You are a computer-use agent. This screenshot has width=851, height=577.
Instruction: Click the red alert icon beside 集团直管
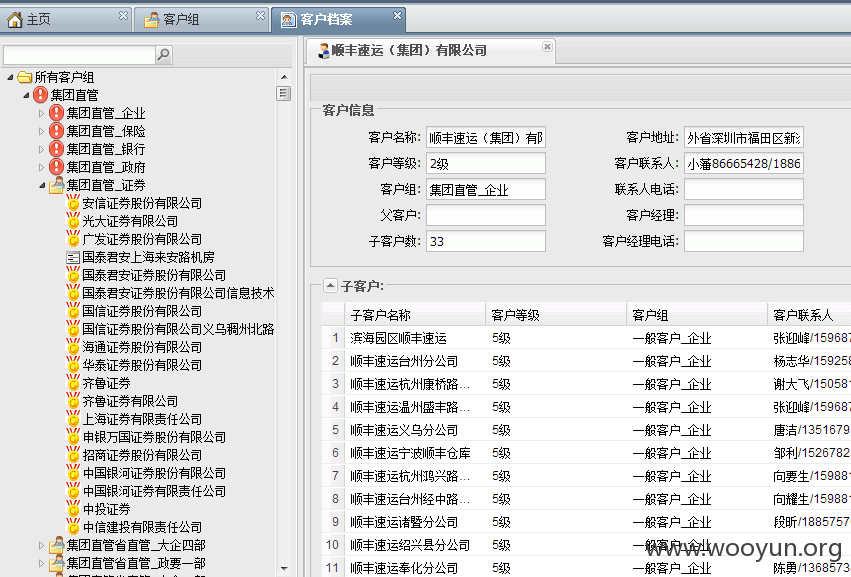click(40, 95)
